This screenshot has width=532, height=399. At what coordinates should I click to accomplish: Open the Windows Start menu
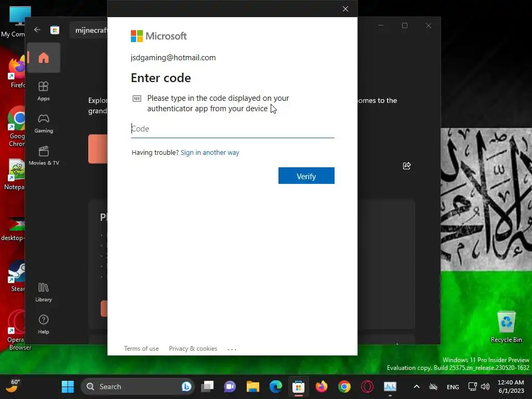(68, 387)
